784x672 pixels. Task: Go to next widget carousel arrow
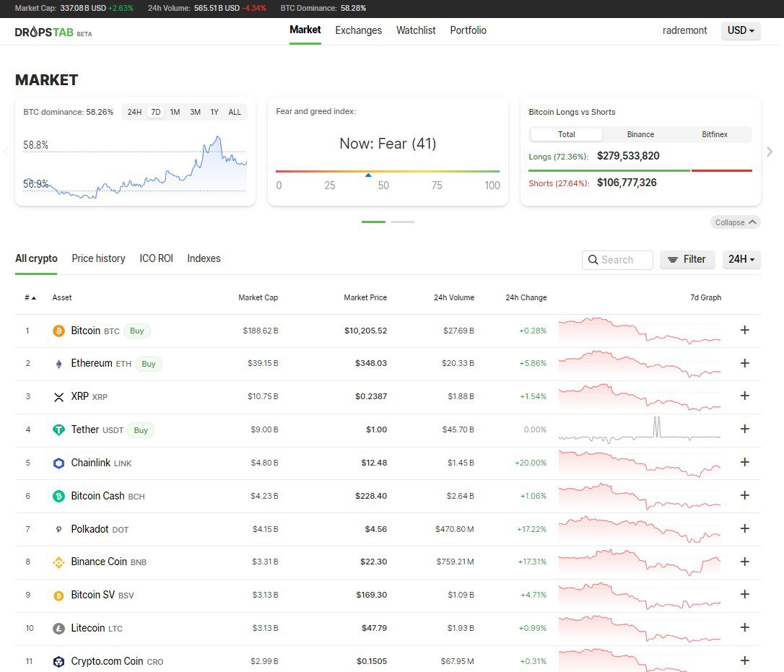[770, 152]
